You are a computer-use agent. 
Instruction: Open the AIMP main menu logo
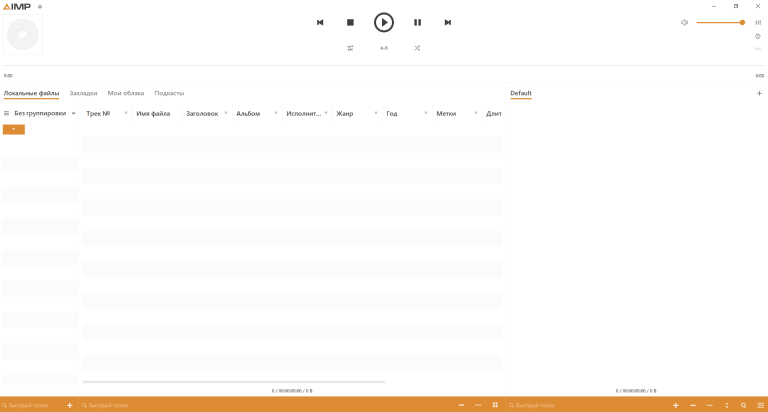17,6
